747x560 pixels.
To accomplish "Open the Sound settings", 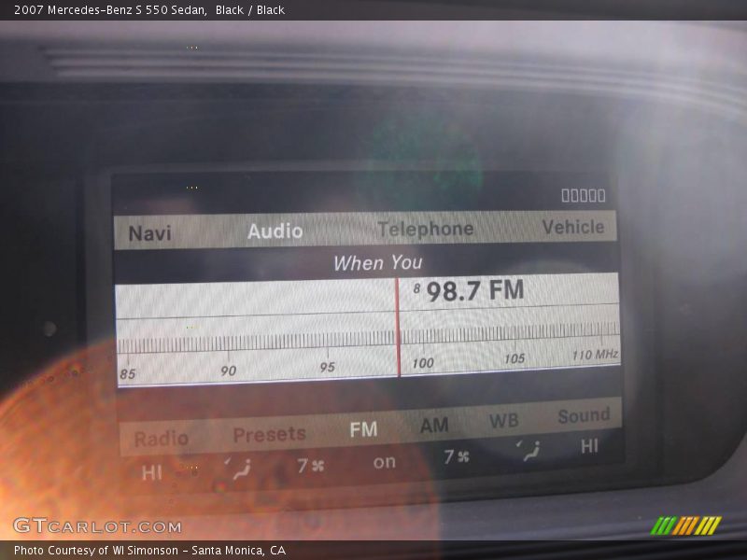I will 584,415.
